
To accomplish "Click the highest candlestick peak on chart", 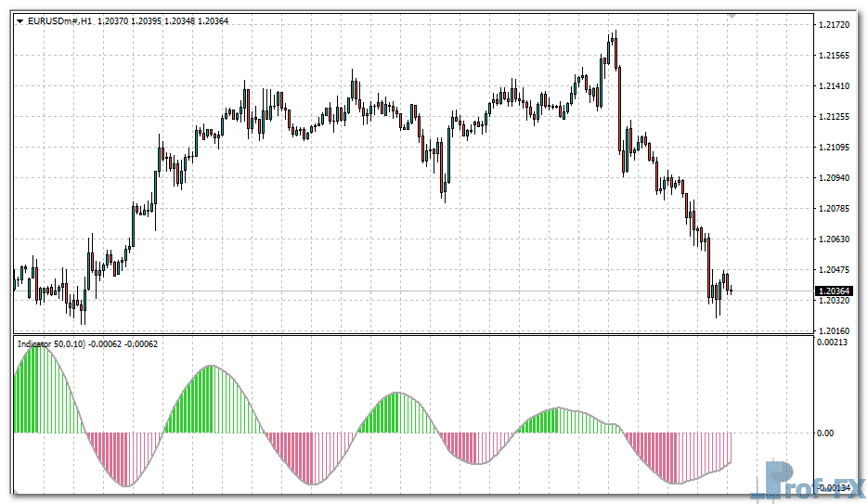I will (x=614, y=37).
